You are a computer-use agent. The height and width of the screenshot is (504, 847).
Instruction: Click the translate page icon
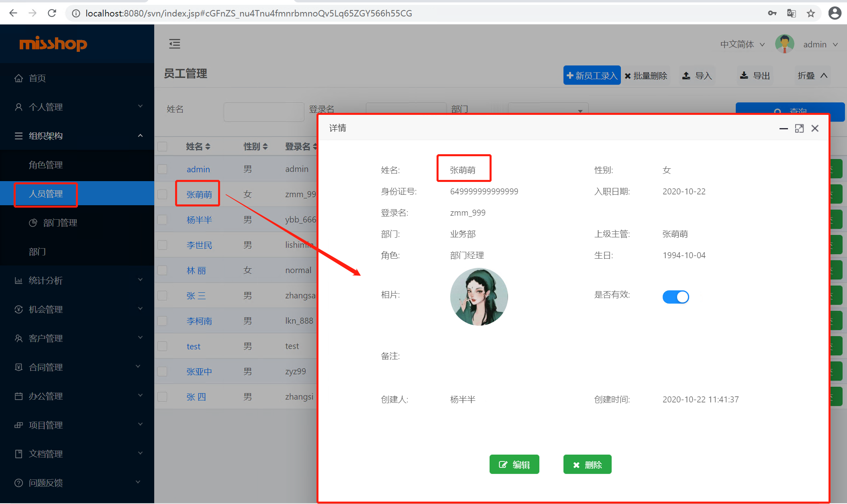[x=791, y=13]
